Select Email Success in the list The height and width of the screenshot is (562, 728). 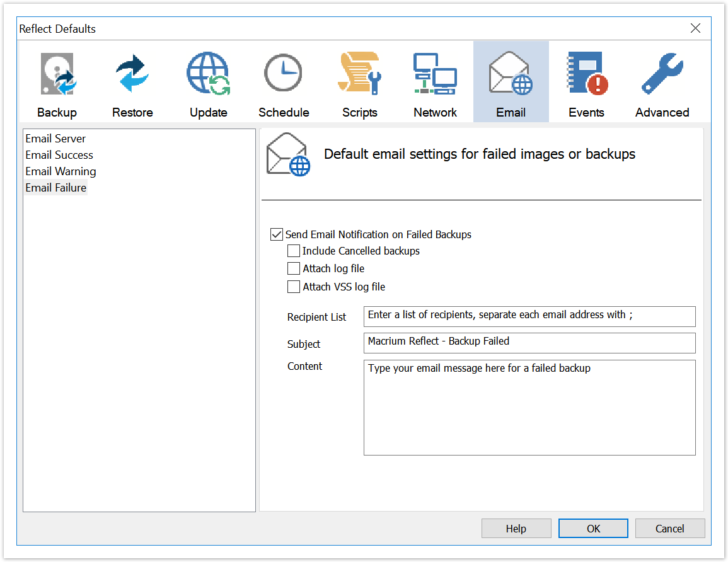59,155
